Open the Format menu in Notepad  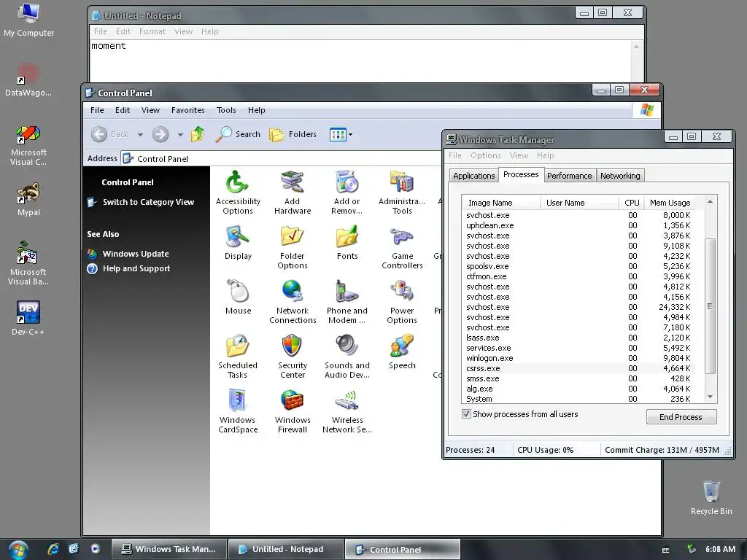point(152,31)
